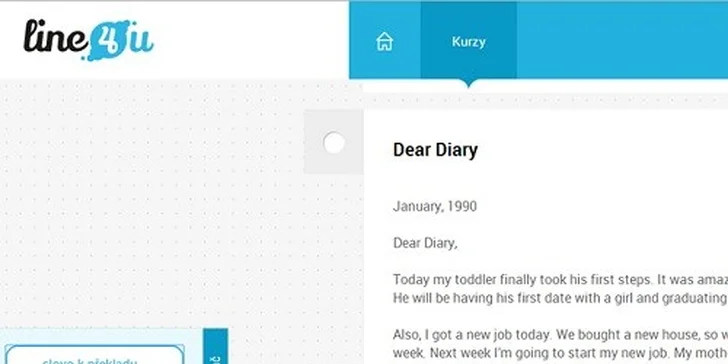Viewport: 728px width, 364px height.
Task: Click the word 'amaz' at line end
Action: tap(710, 280)
